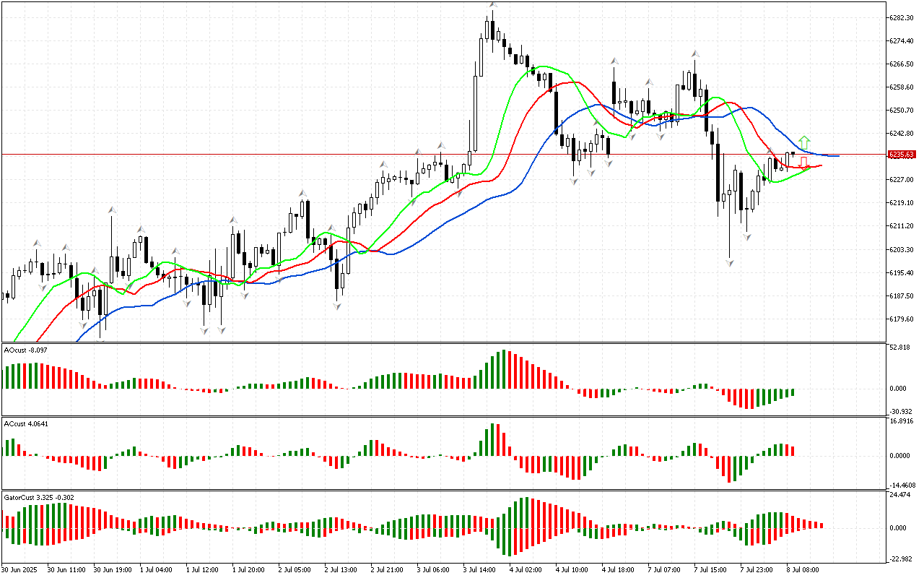Screen dimensions: 924x578
Task: Click the red down arrow signal marker
Action: pyautogui.click(x=803, y=163)
